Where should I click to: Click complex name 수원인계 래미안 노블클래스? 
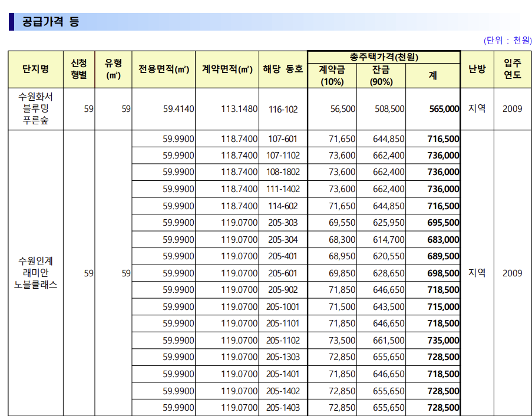pos(35,273)
